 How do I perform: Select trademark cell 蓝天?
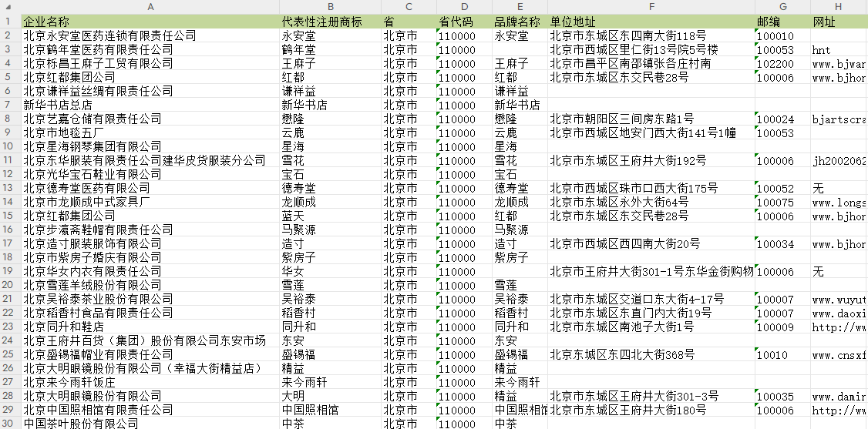(331, 216)
